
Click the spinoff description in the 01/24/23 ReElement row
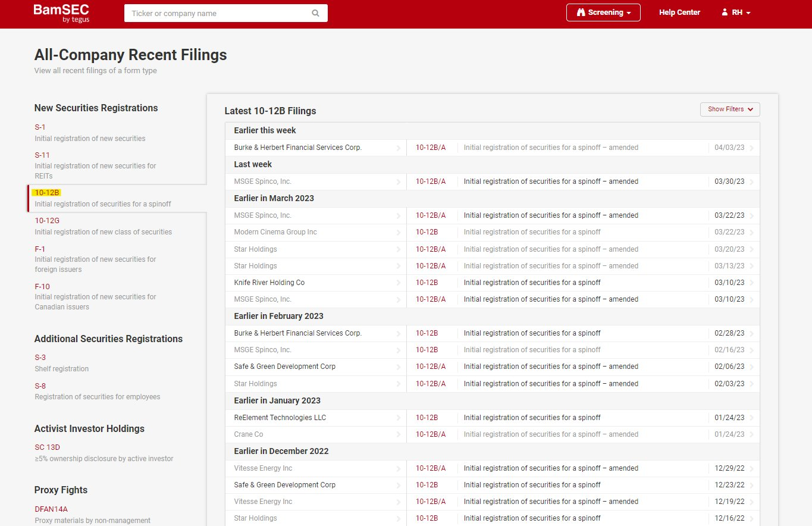532,418
